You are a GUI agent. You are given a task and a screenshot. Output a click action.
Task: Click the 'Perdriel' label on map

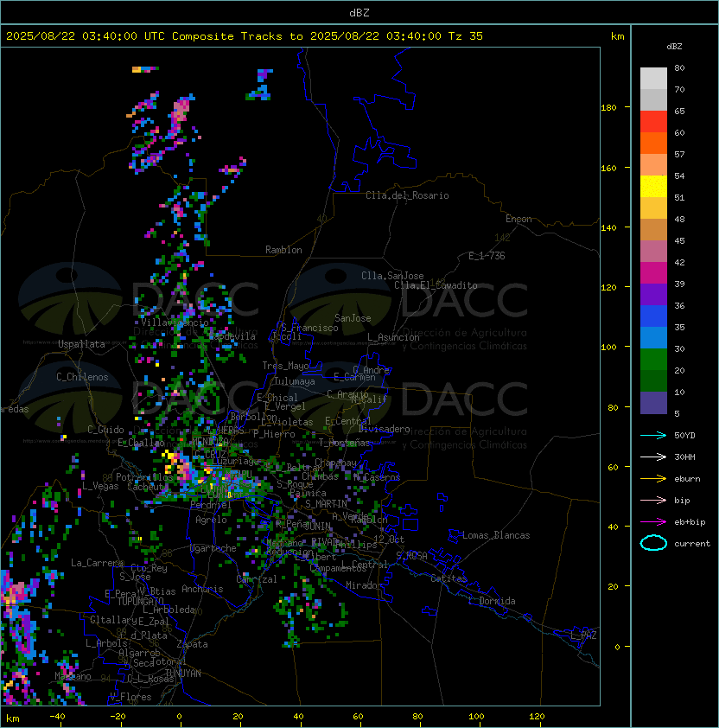pos(211,505)
